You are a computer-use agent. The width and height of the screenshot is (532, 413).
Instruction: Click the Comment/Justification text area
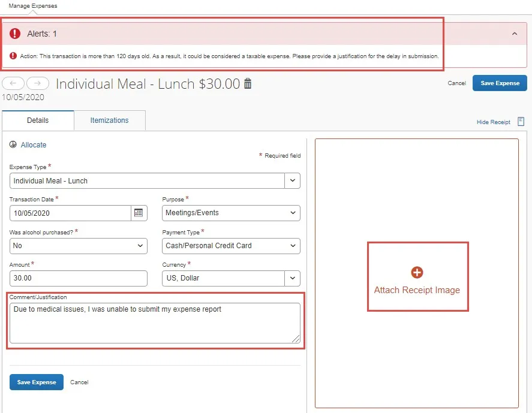pyautogui.click(x=155, y=323)
